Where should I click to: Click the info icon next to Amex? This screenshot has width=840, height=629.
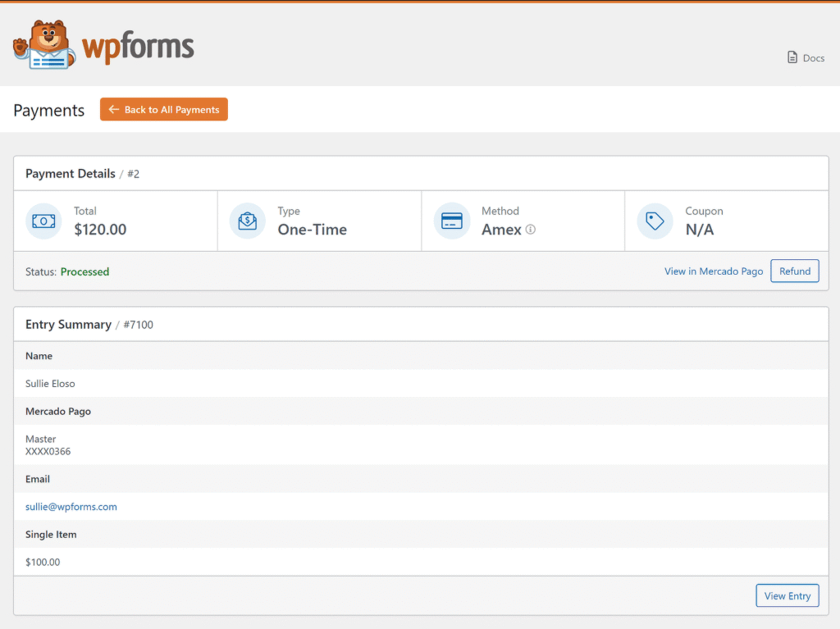click(531, 230)
